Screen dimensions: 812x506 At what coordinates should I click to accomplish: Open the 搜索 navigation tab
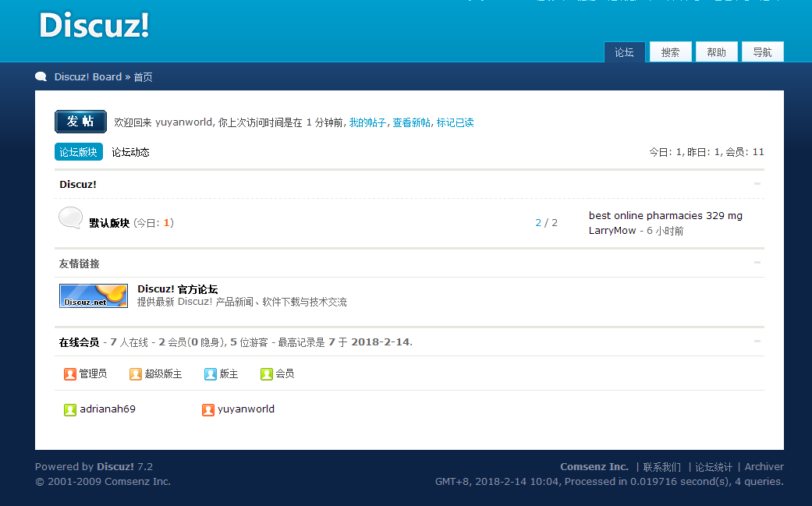pos(671,52)
